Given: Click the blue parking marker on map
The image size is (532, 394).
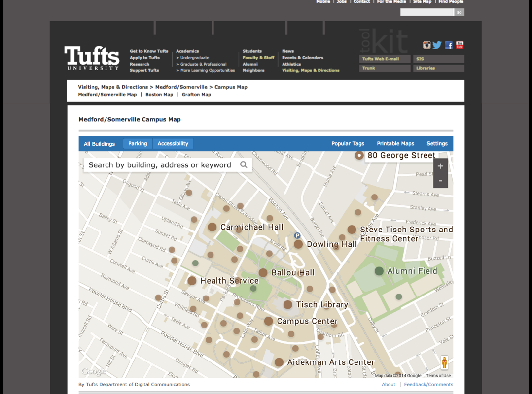Looking at the screenshot, I should coord(297,236).
